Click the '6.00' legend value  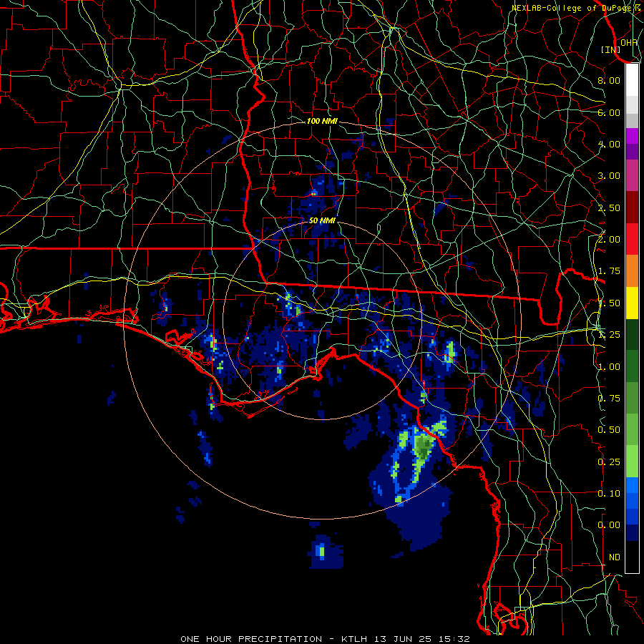click(x=609, y=112)
